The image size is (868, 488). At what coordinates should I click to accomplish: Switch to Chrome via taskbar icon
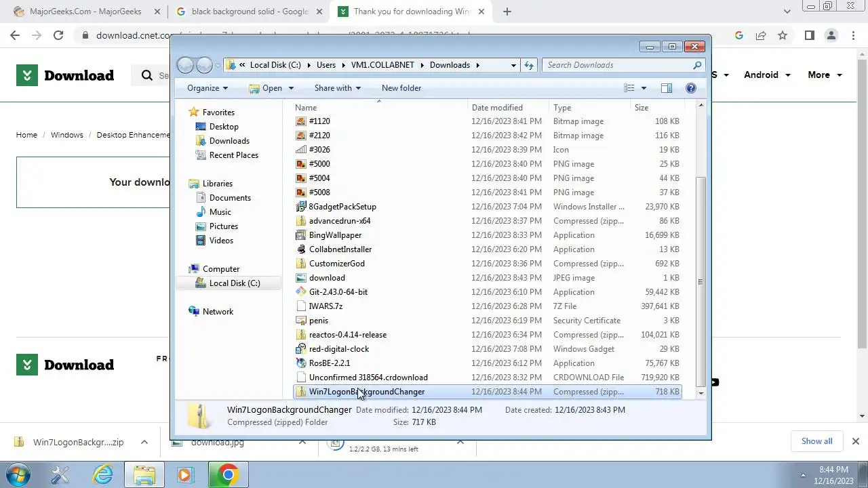(x=228, y=475)
